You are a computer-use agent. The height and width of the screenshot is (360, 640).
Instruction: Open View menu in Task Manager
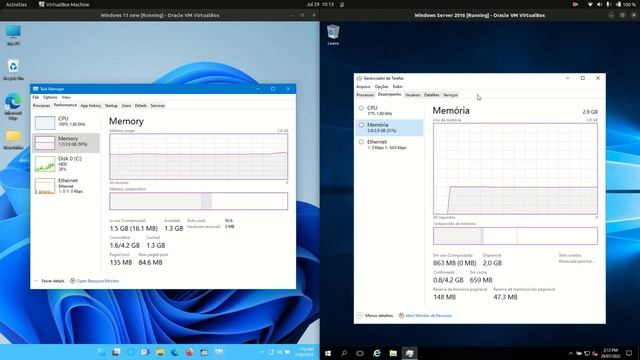pos(66,97)
